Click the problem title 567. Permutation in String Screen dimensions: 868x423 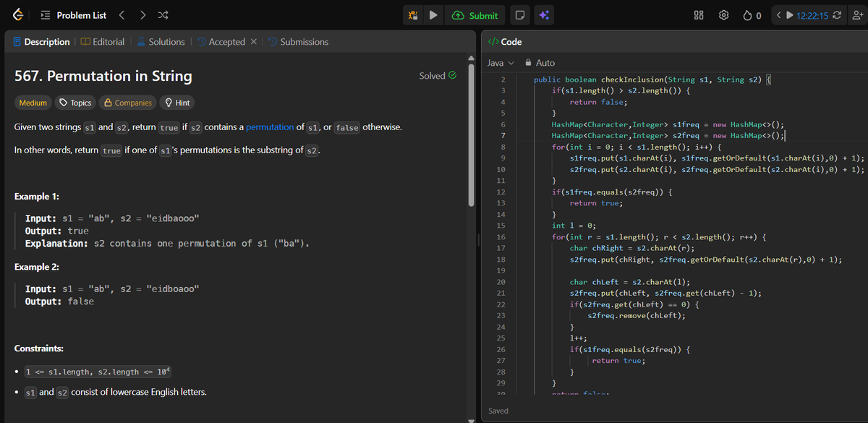click(103, 76)
